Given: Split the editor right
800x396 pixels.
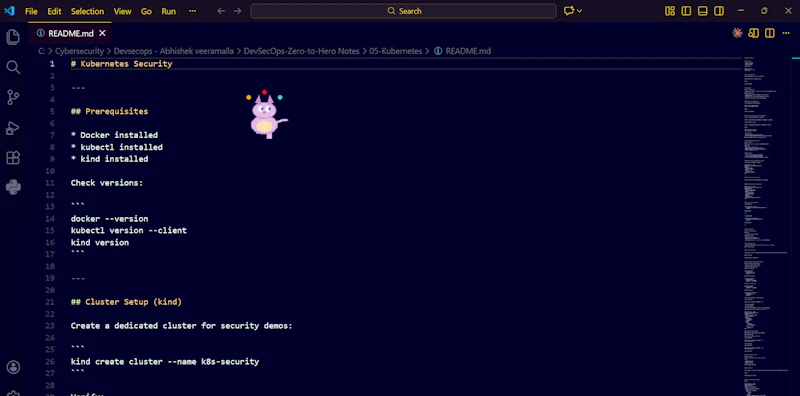Looking at the screenshot, I should pos(770,33).
